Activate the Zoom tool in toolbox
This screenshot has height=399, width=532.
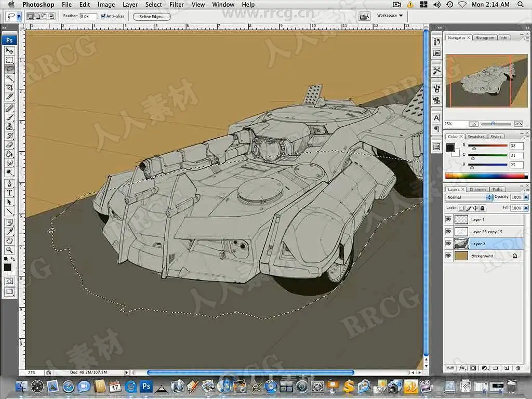pyautogui.click(x=9, y=250)
